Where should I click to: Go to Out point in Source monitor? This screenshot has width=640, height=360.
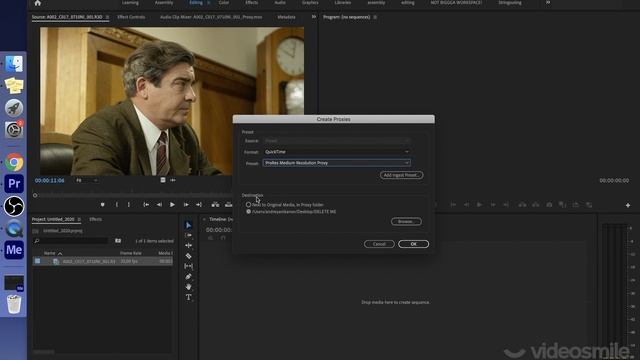(199, 204)
